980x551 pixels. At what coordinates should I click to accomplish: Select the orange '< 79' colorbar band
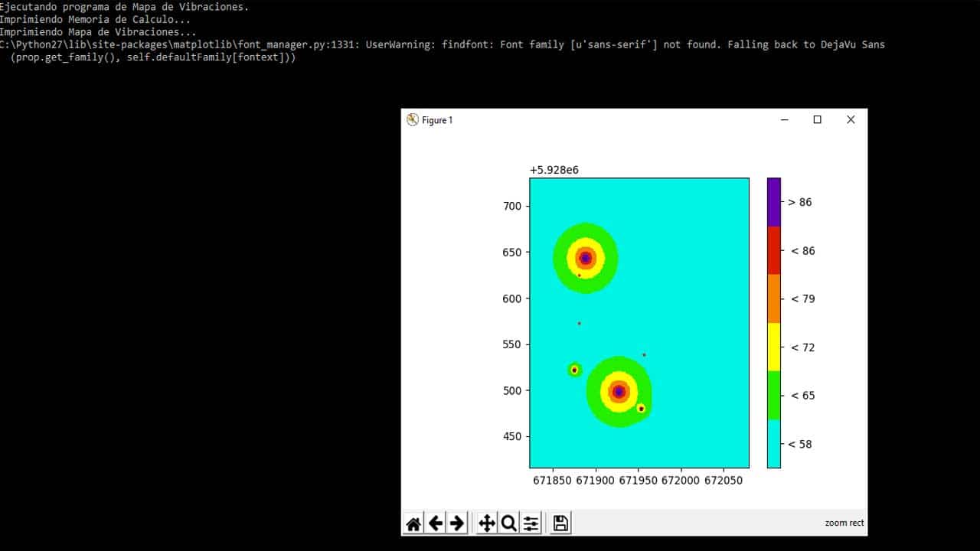click(774, 298)
